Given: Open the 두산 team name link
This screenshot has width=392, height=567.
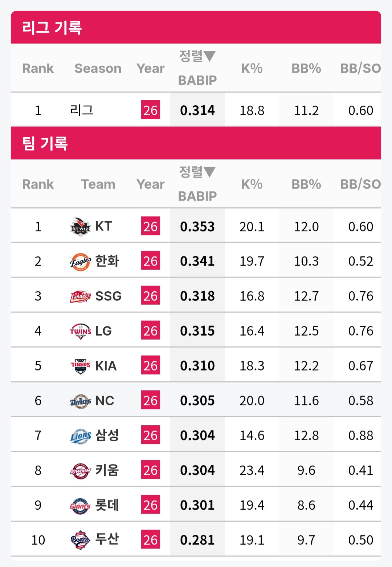Looking at the screenshot, I should click(x=107, y=539).
